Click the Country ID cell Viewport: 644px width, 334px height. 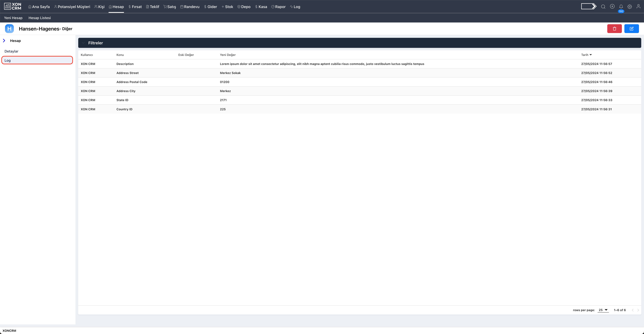124,109
